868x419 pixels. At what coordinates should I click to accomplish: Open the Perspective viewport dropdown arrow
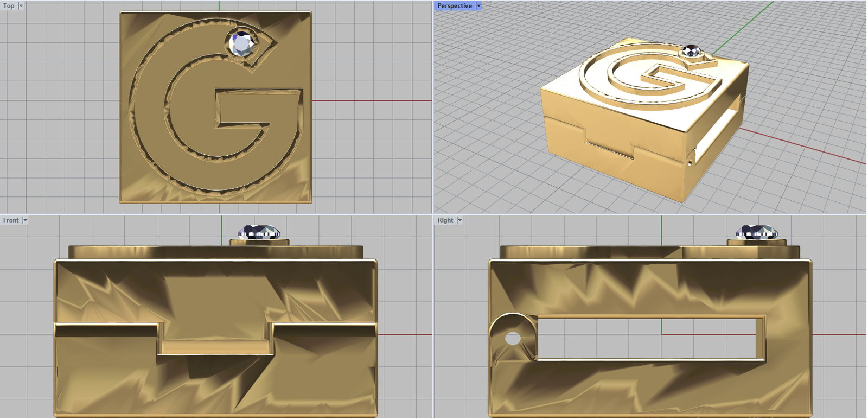478,6
